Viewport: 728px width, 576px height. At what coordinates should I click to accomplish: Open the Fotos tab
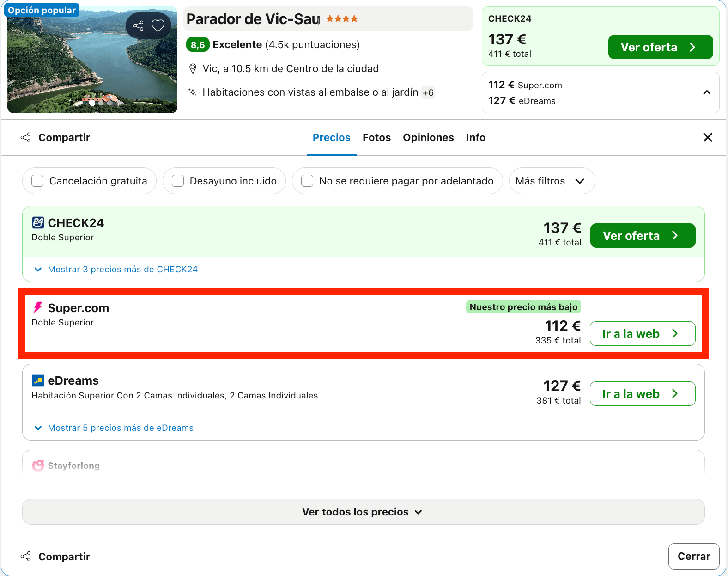[x=377, y=137]
